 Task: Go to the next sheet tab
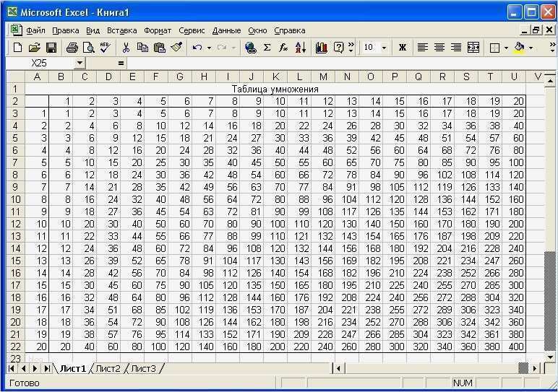coord(35,369)
